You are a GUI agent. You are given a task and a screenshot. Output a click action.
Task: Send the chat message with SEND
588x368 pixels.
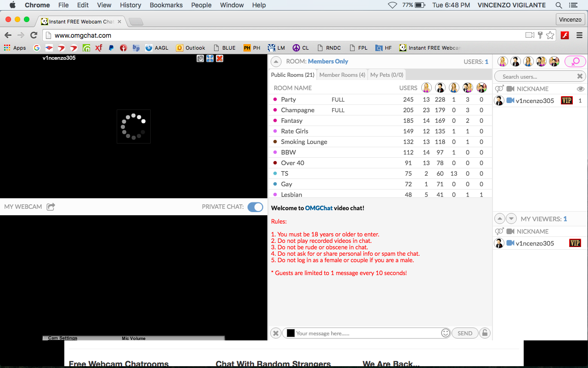click(x=465, y=333)
